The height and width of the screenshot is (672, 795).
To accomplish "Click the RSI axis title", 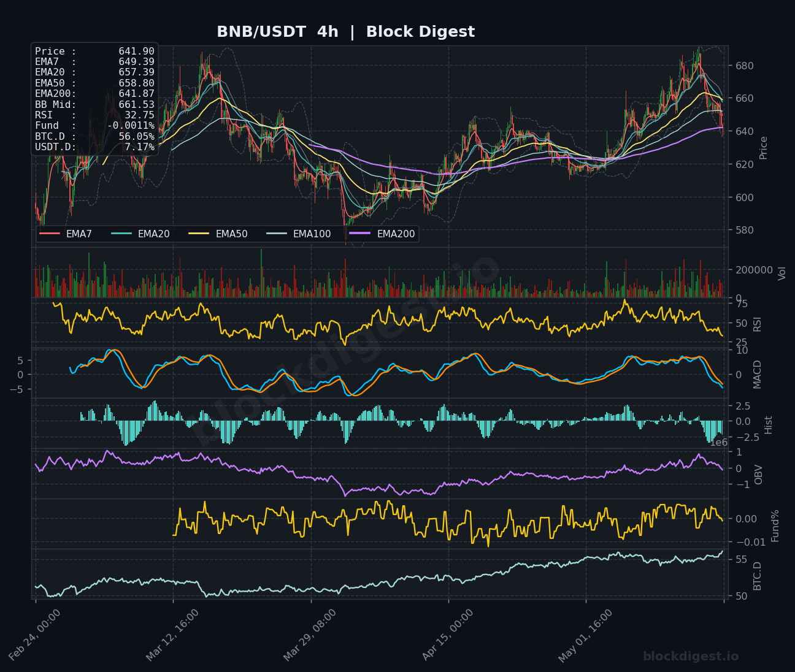I will [757, 324].
